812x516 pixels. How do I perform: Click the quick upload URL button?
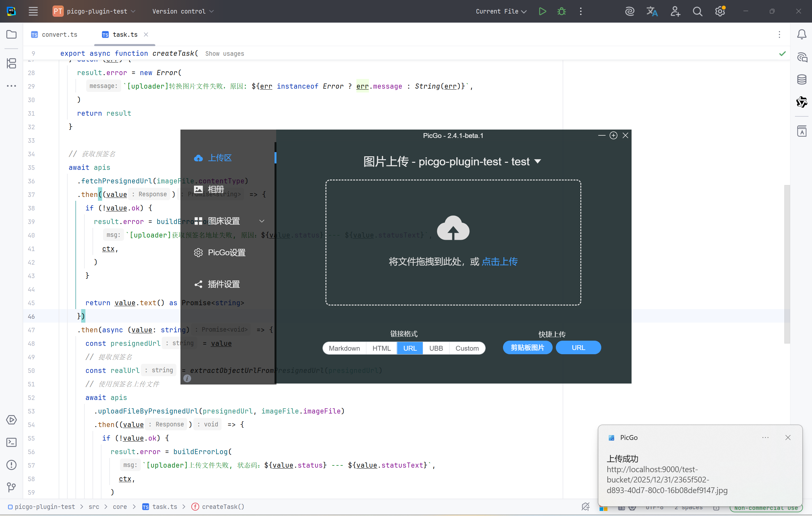pos(578,347)
